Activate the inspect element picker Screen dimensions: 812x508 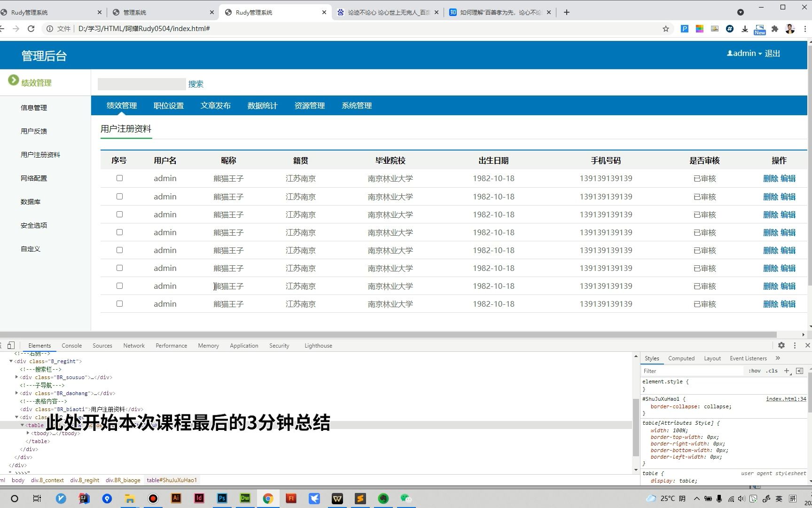click(x=1, y=345)
